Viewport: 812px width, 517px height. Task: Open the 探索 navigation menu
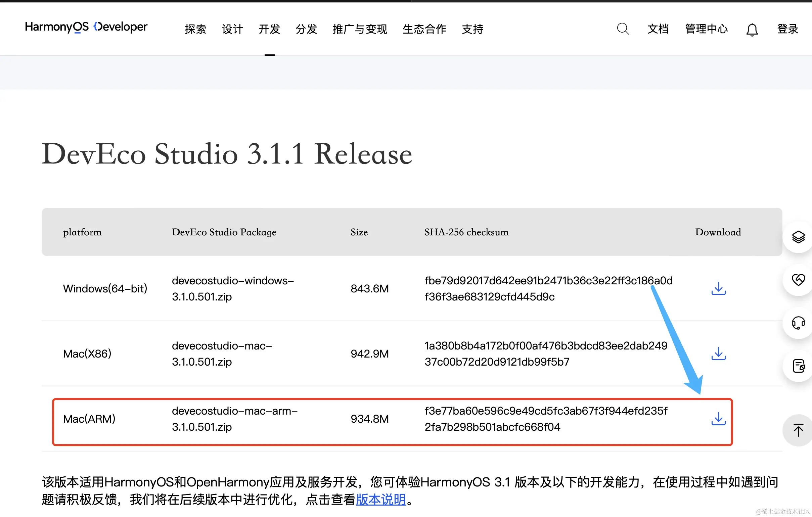[195, 29]
